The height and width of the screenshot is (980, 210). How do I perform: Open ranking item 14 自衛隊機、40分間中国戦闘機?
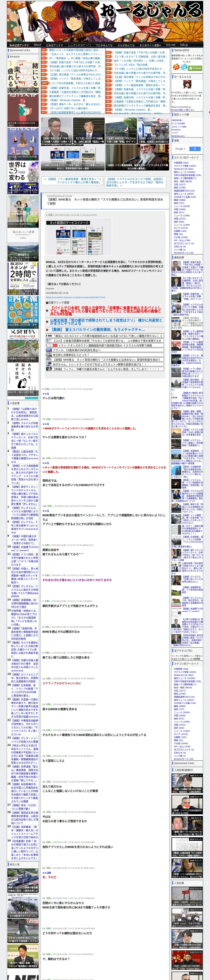pyautogui.click(x=24, y=603)
